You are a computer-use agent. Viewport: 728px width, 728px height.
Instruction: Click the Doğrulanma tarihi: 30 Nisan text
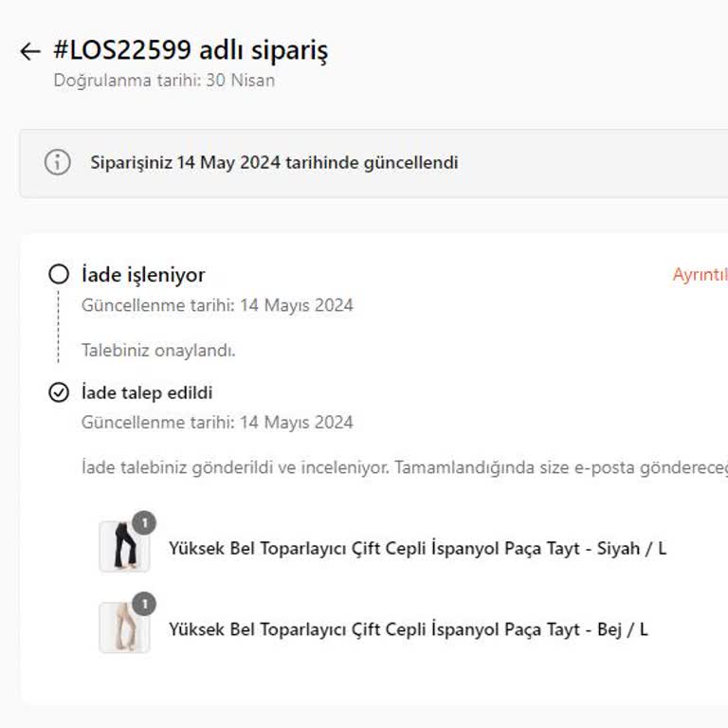[x=164, y=81]
